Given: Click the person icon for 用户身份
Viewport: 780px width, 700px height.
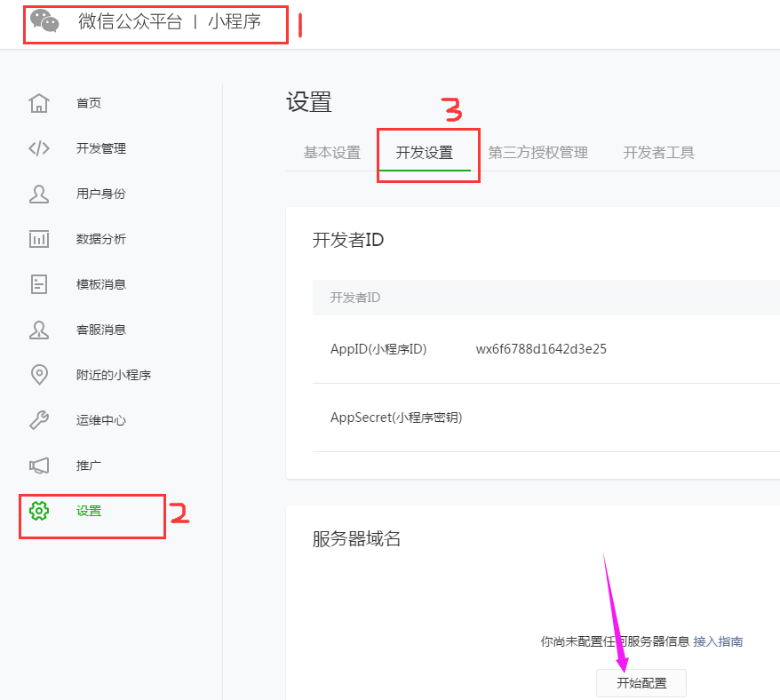Looking at the screenshot, I should [39, 194].
